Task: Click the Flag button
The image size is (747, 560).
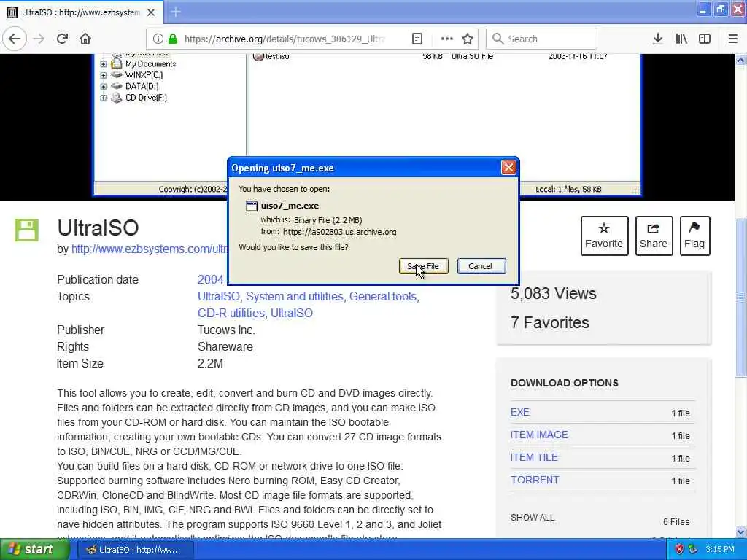Action: [x=694, y=236]
